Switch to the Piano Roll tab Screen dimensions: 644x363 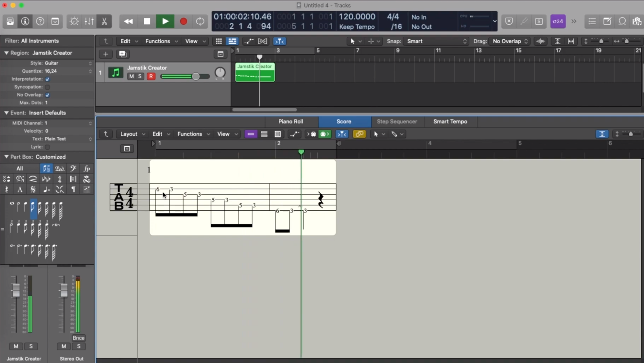pos(290,122)
